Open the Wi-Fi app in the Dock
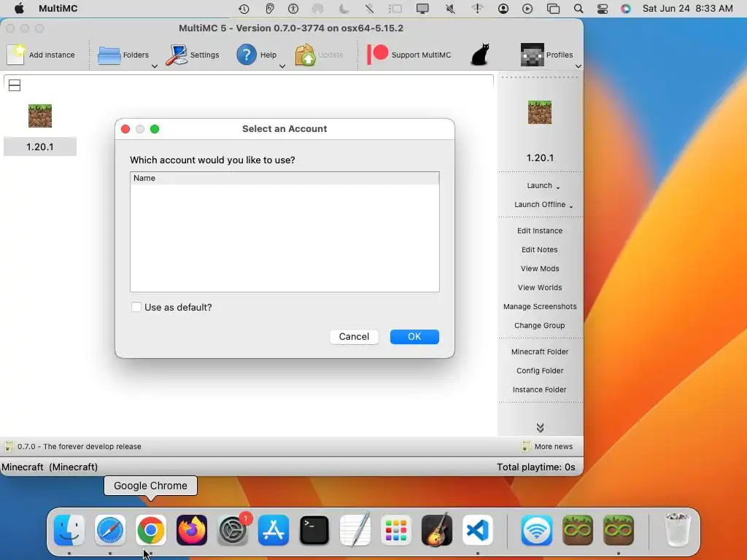Screen dimensions: 747x560 click(x=537, y=530)
